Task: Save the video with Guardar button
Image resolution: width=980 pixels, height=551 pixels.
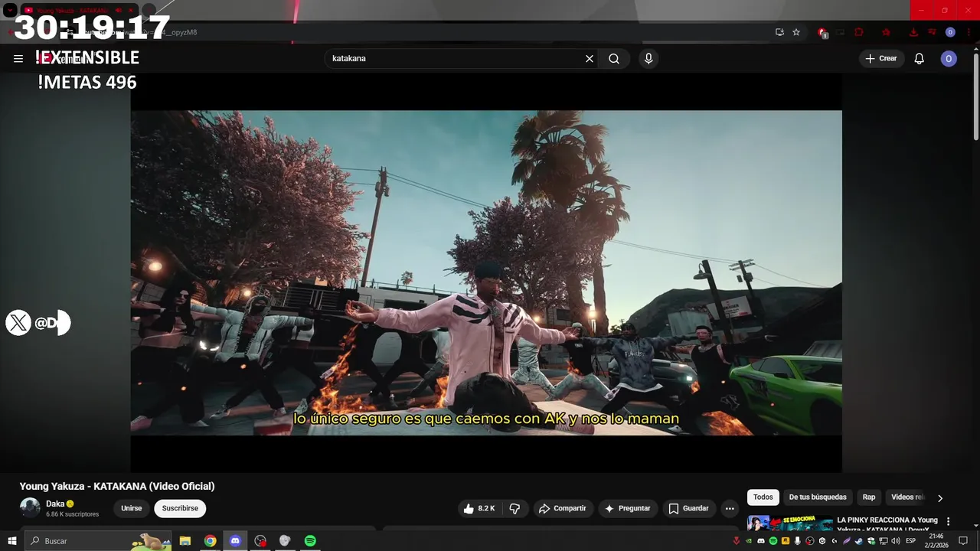Action: pyautogui.click(x=688, y=508)
